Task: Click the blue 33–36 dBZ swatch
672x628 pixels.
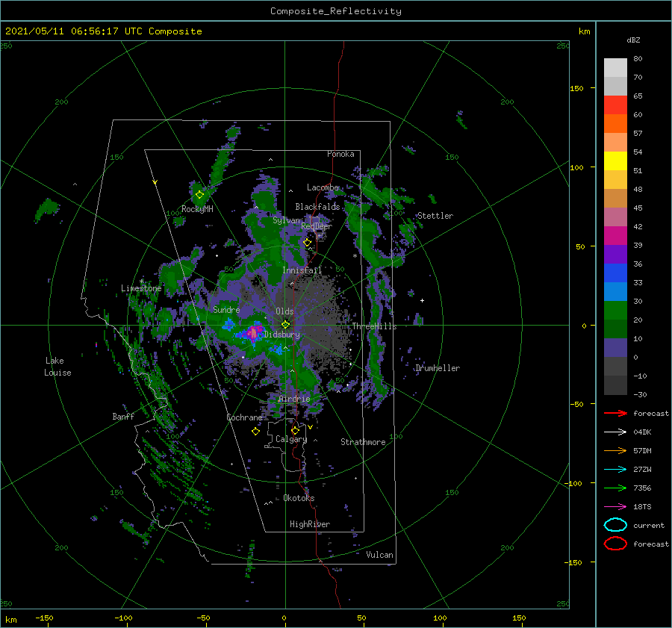Action: click(615, 273)
